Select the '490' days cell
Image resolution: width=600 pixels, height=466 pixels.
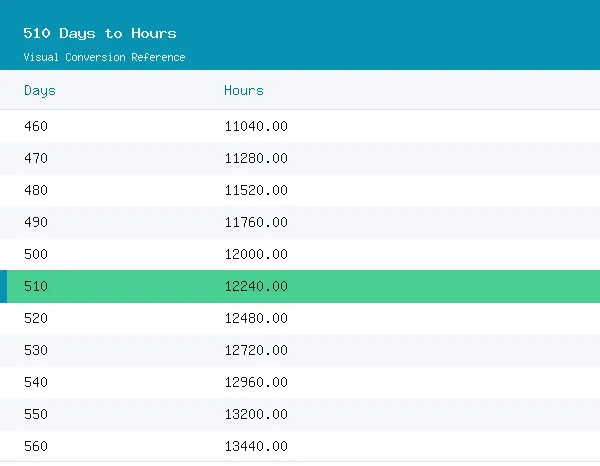36,222
